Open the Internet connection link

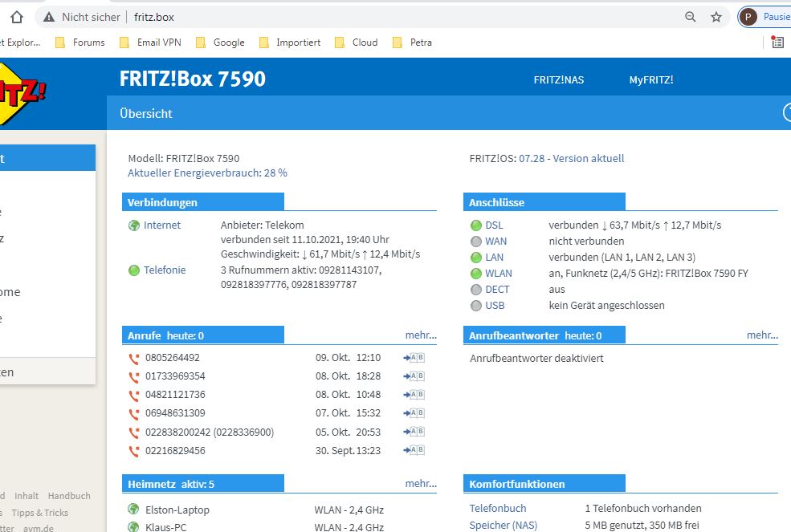[x=162, y=225]
